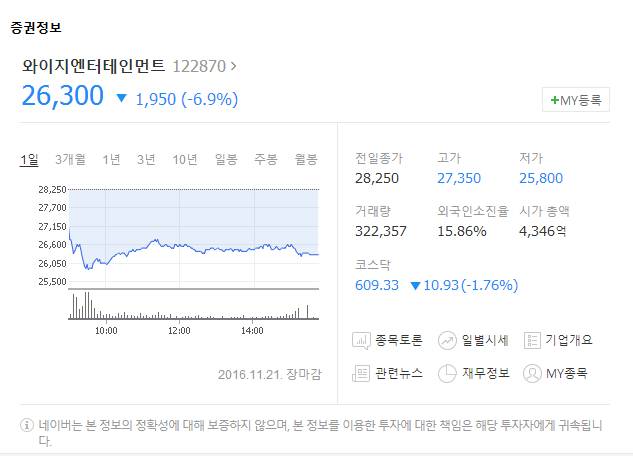The image size is (633, 456).
Task: Expand stock details via arrow after 122870
Action: click(234, 67)
